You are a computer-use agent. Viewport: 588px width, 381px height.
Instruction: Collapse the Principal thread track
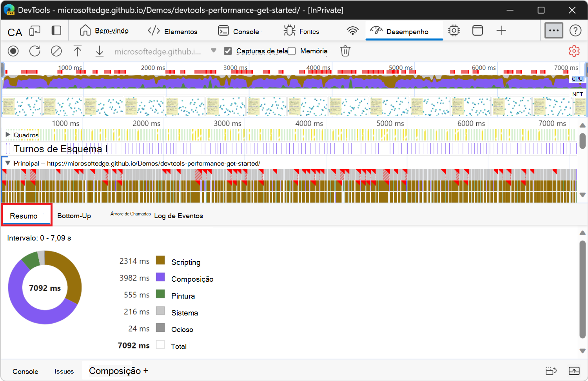pyautogui.click(x=8, y=163)
